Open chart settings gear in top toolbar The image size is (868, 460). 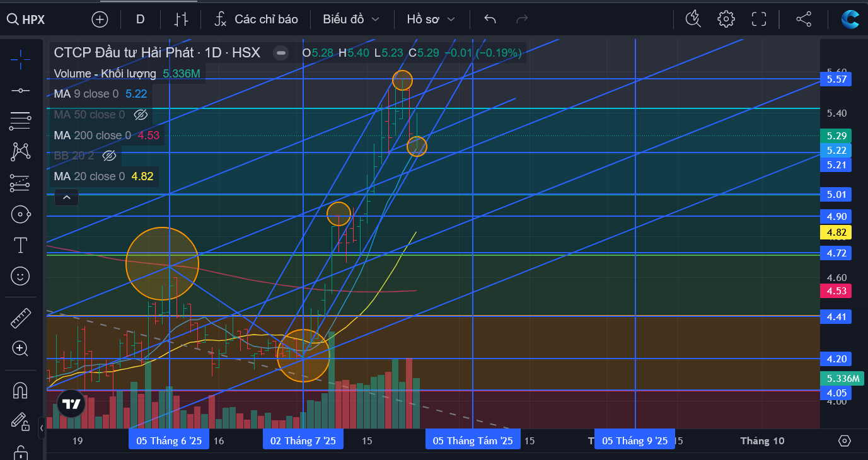click(726, 19)
